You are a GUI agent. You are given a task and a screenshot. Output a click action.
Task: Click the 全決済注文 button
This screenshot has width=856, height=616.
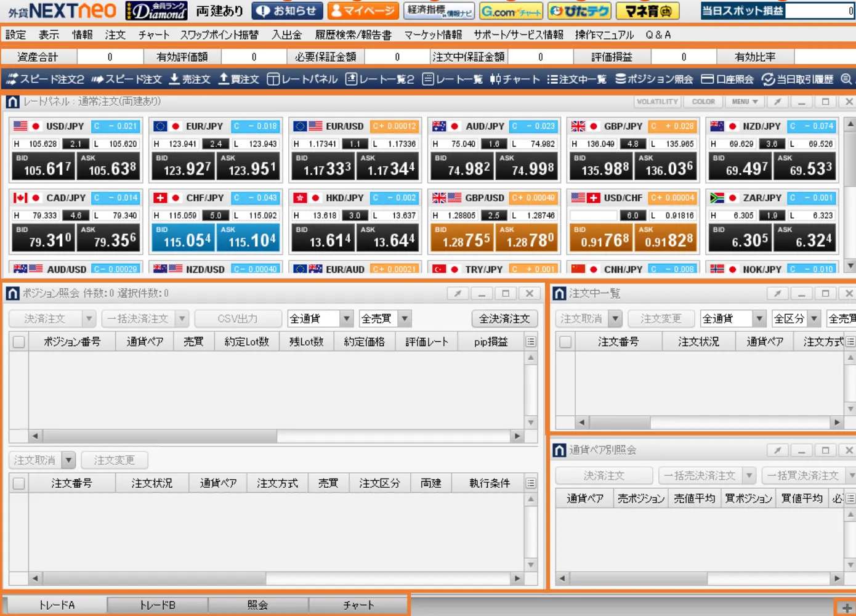click(504, 318)
